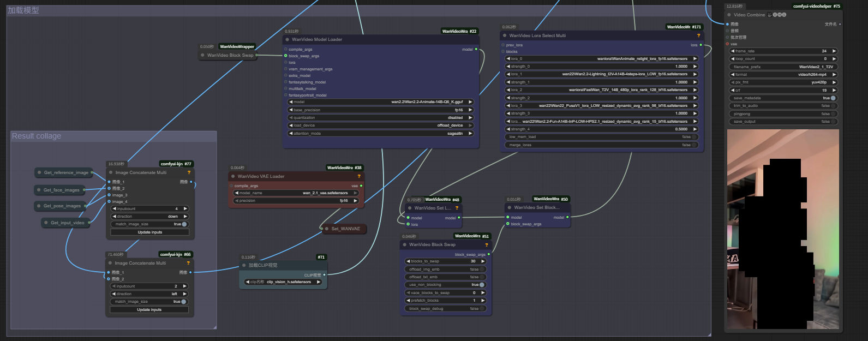Enable merge_loras in Lora Select Multi
This screenshot has height=341, width=868.
pyautogui.click(x=694, y=145)
